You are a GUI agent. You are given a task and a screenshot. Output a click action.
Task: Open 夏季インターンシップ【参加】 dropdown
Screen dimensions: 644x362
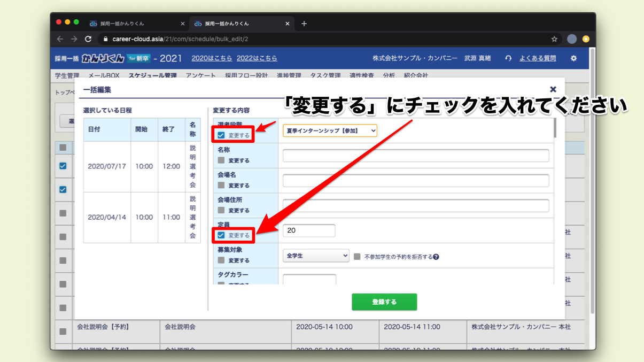click(330, 130)
